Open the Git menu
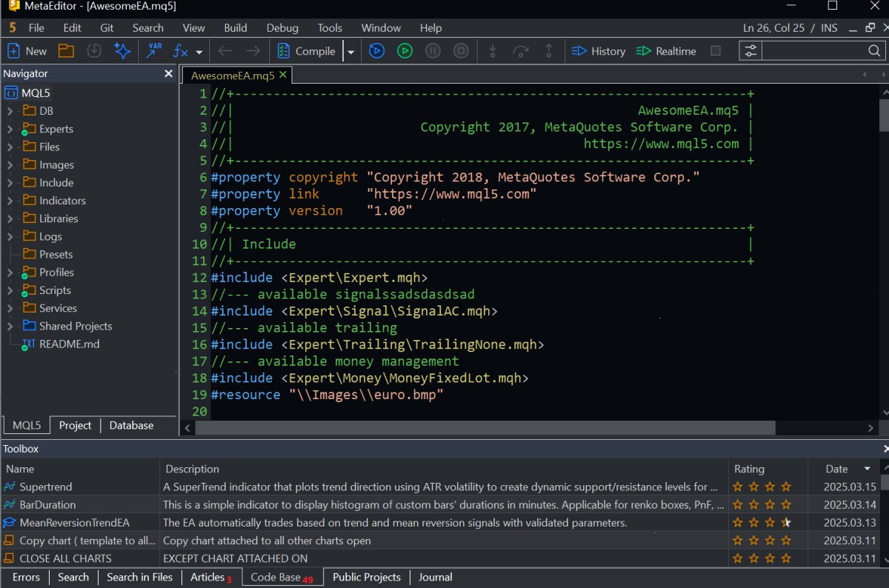 click(107, 28)
